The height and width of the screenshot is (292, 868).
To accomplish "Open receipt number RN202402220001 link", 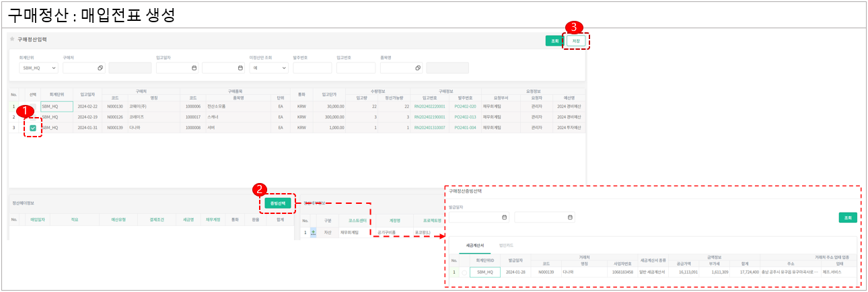I will coord(429,106).
